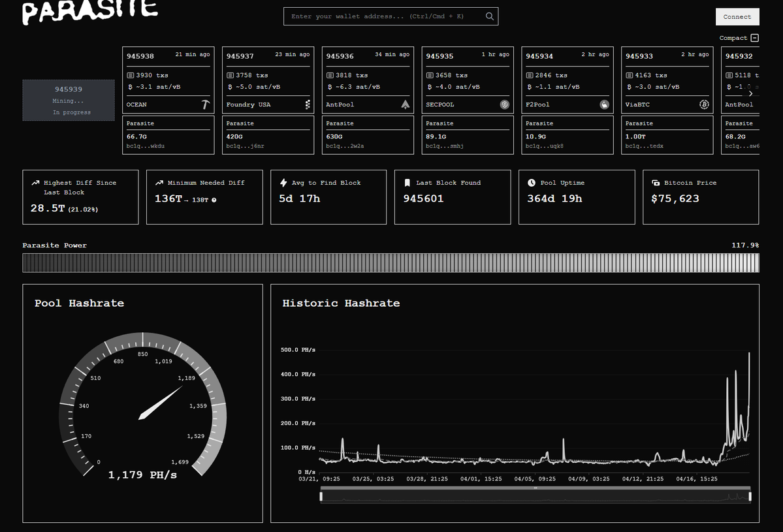Click the ViaBTC logo icon
The height and width of the screenshot is (532, 783).
704,104
